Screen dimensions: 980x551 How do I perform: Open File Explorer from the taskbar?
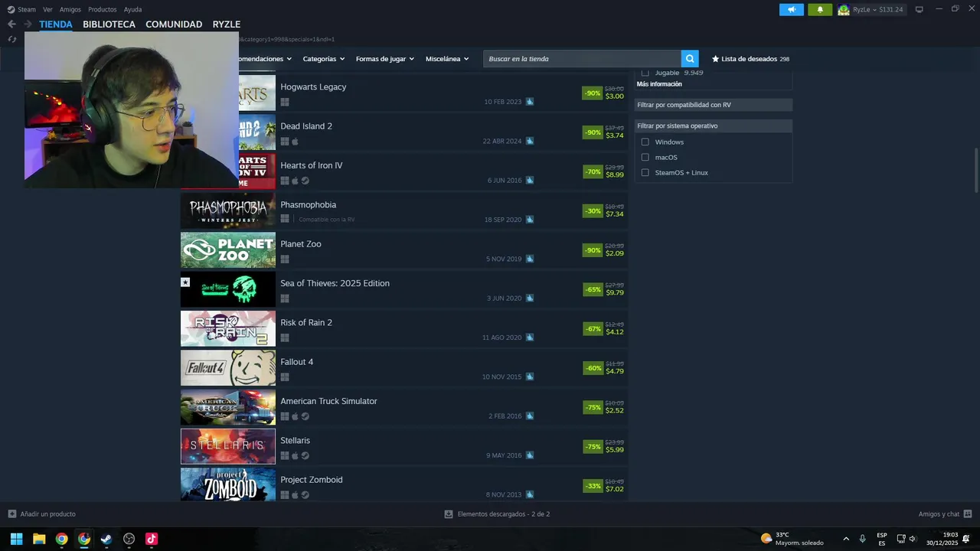(x=39, y=539)
